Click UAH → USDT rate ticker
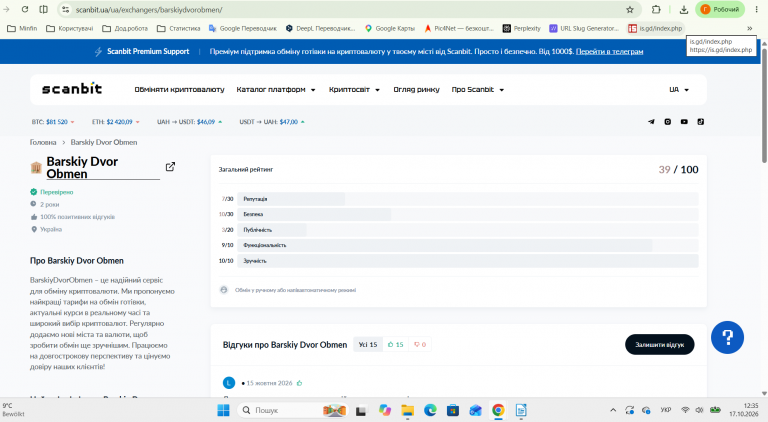 tap(190, 122)
